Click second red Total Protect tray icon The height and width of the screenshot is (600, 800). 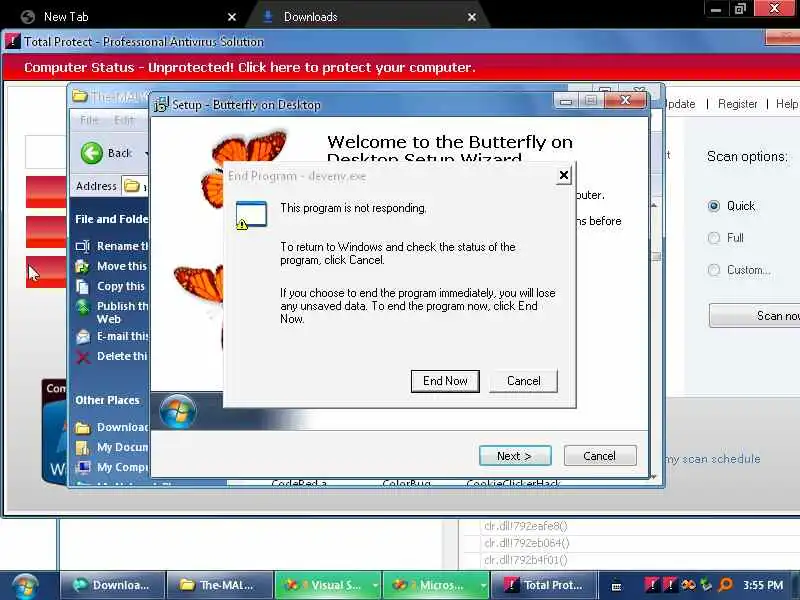point(670,585)
